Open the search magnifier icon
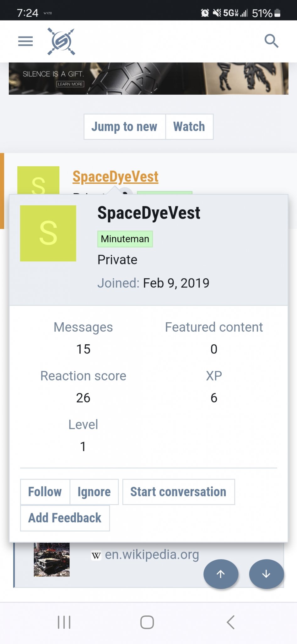The height and width of the screenshot is (644, 297). click(x=271, y=41)
